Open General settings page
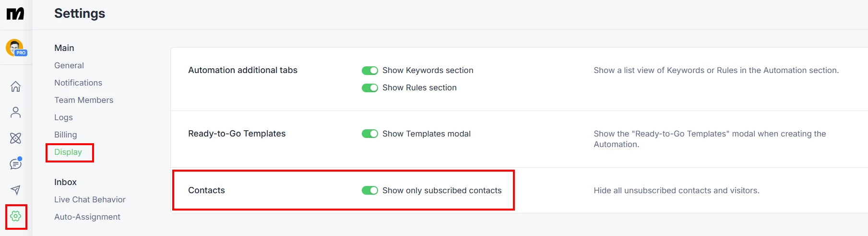The height and width of the screenshot is (236, 868). pyautogui.click(x=69, y=65)
